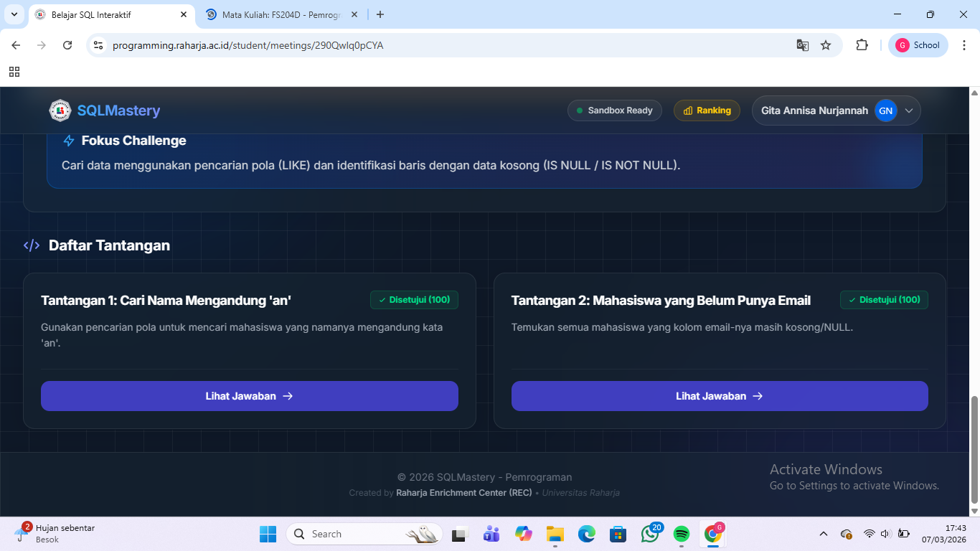This screenshot has height=551, width=980.
Task: Click the address bar URL
Action: (x=248, y=45)
